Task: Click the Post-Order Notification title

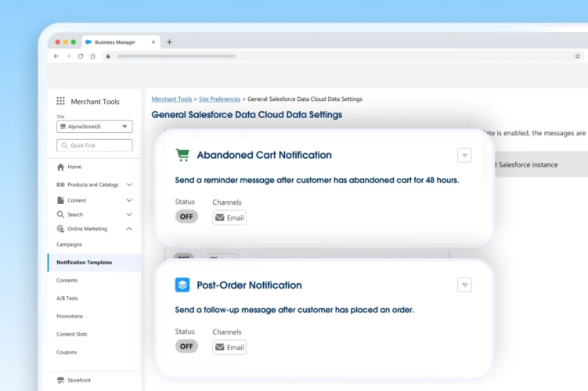Action: click(249, 285)
